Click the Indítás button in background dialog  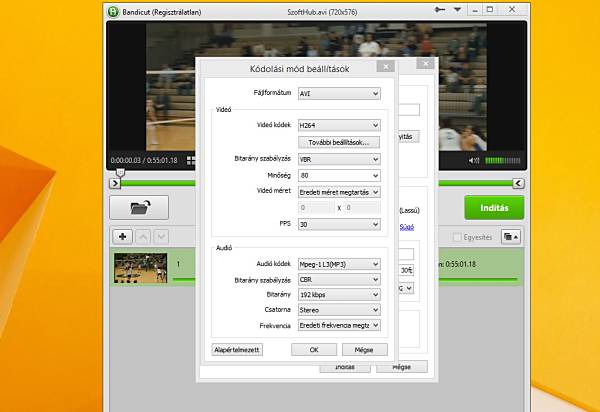coord(345,367)
